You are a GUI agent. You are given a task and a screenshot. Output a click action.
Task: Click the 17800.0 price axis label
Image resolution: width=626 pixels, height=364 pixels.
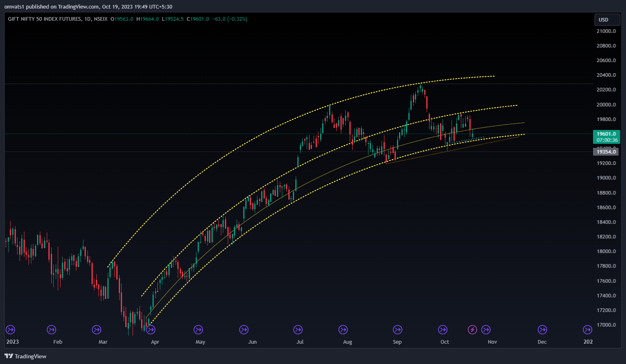click(606, 266)
